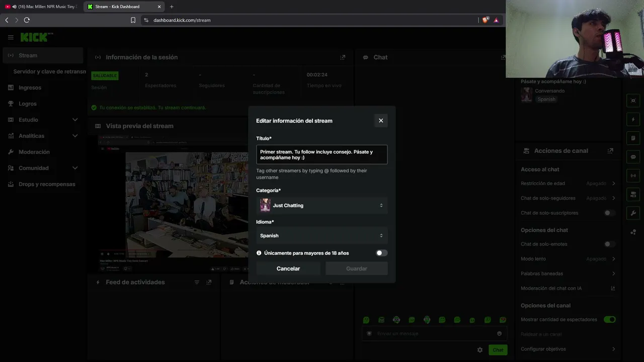644x362 pixels.
Task: Open the emoji picker in chat input
Action: tap(499, 333)
